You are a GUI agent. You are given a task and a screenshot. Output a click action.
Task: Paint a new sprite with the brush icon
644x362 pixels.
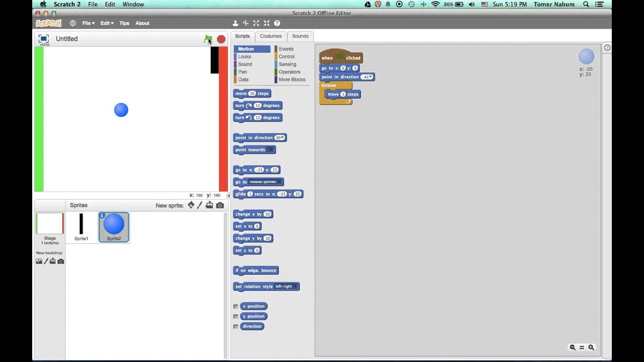click(200, 205)
